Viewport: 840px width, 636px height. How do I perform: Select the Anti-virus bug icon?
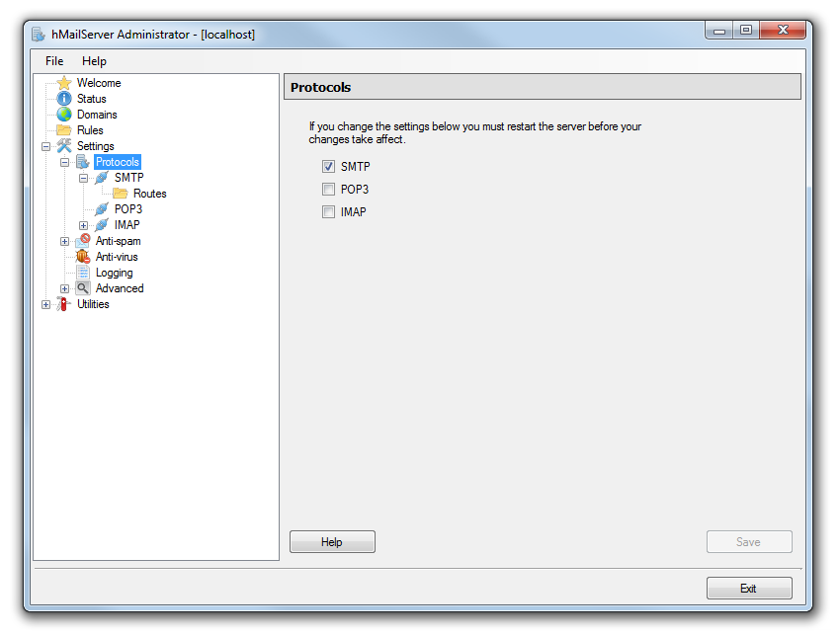[83, 257]
